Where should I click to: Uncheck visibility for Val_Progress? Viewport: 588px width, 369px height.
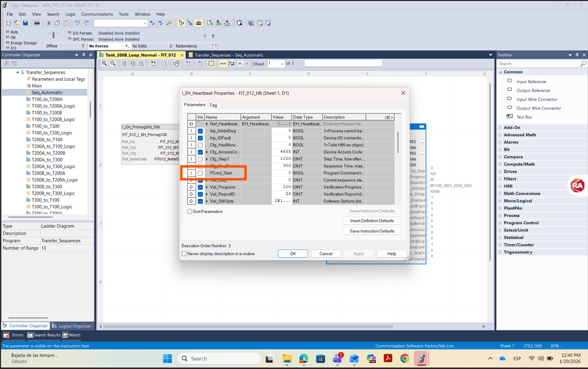pos(200,187)
